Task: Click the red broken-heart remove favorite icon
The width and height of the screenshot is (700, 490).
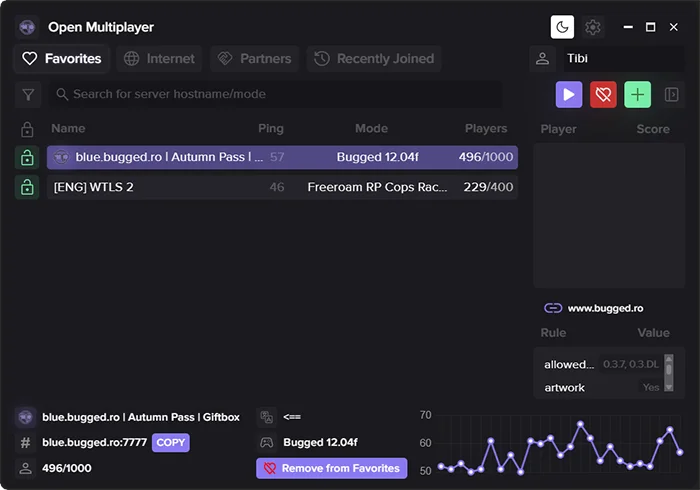Action: 603,95
